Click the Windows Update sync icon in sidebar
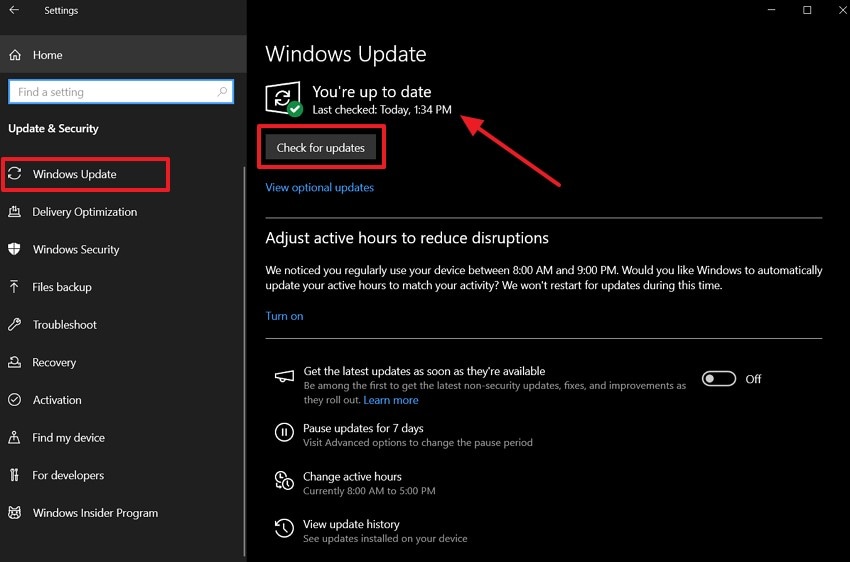Image resolution: width=850 pixels, height=562 pixels. [15, 173]
